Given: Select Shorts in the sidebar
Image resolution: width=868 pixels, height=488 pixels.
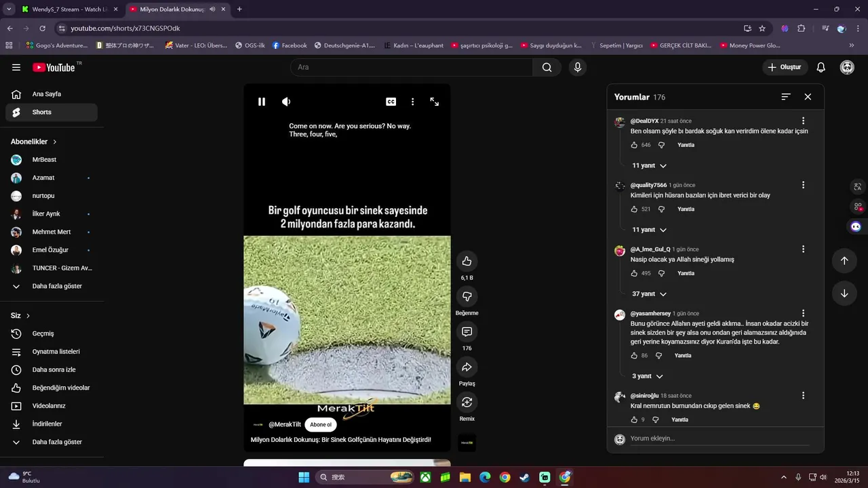Looking at the screenshot, I should [x=52, y=113].
